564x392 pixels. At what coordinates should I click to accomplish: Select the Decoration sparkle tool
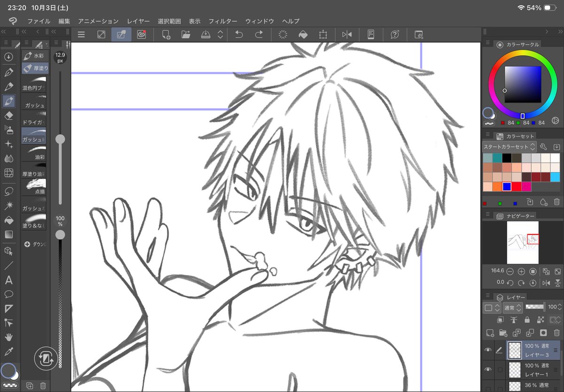8,144
